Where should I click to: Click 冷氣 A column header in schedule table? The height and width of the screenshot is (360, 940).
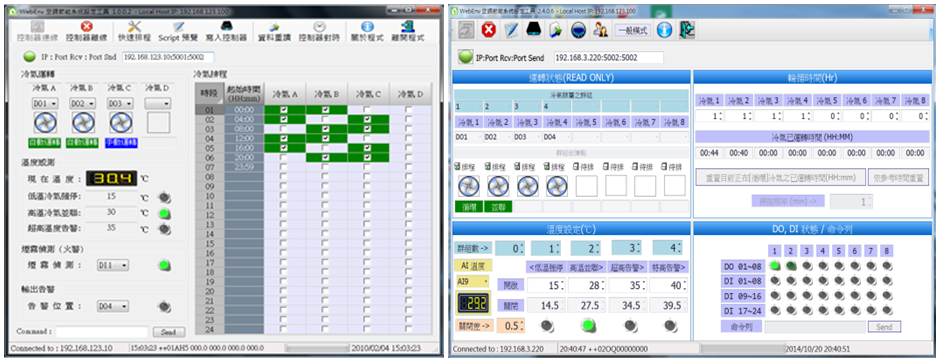tap(285, 94)
